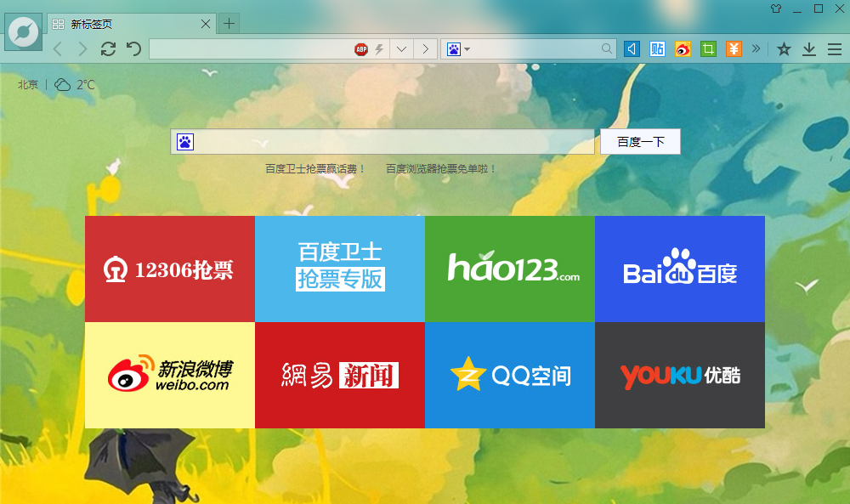Restore the recently closed tab with undo arrow
This screenshot has width=850, height=504.
(x=133, y=49)
